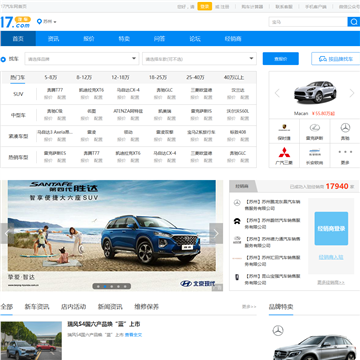Open the car model selection dropdown
Screen dimensions: 360x360
(x=199, y=59)
